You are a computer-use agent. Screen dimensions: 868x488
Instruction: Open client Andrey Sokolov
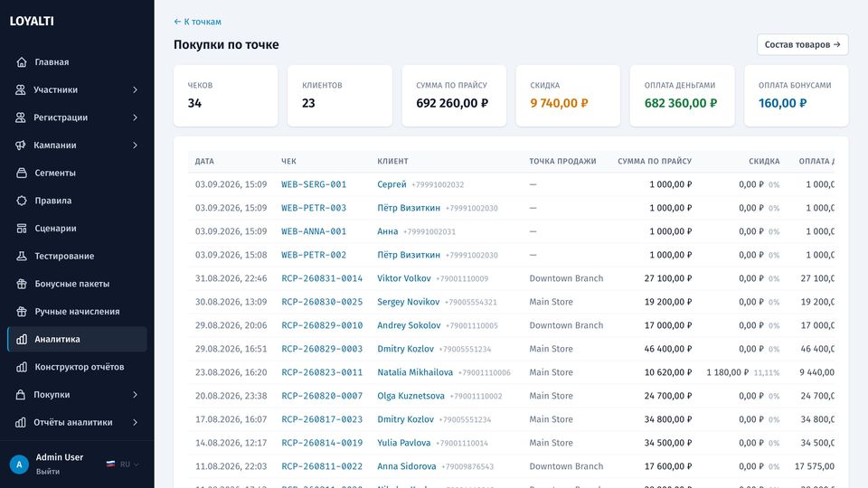click(409, 325)
